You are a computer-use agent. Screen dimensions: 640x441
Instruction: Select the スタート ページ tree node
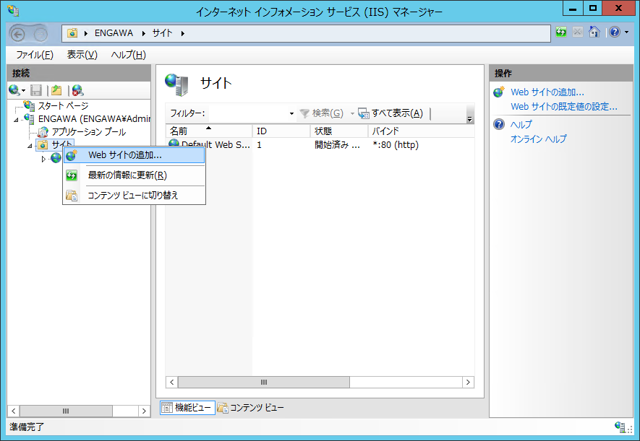tap(63, 106)
